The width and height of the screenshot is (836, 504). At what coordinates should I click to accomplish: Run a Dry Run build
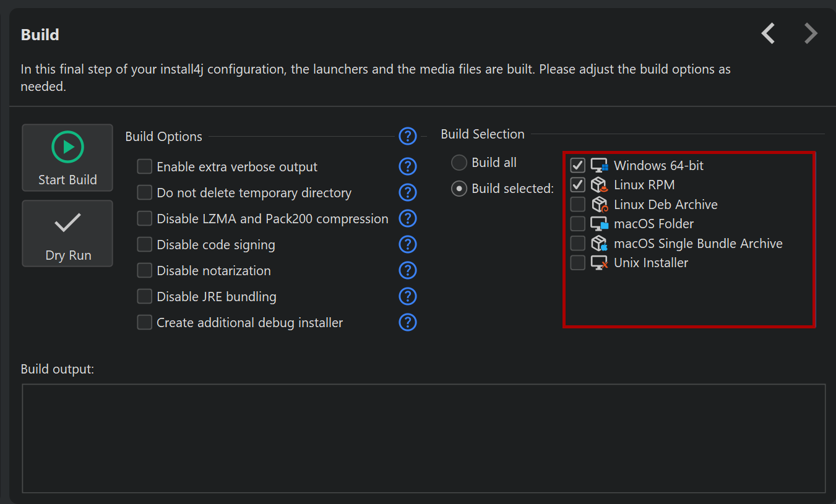coord(67,234)
